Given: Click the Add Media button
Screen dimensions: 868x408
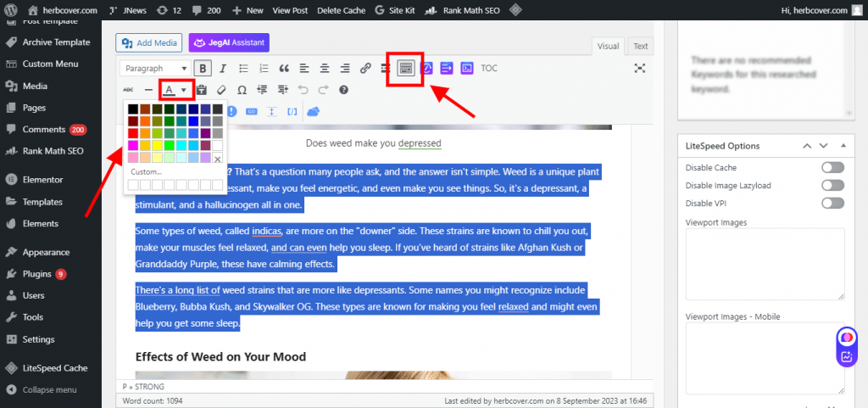Looking at the screenshot, I should pyautogui.click(x=149, y=42).
